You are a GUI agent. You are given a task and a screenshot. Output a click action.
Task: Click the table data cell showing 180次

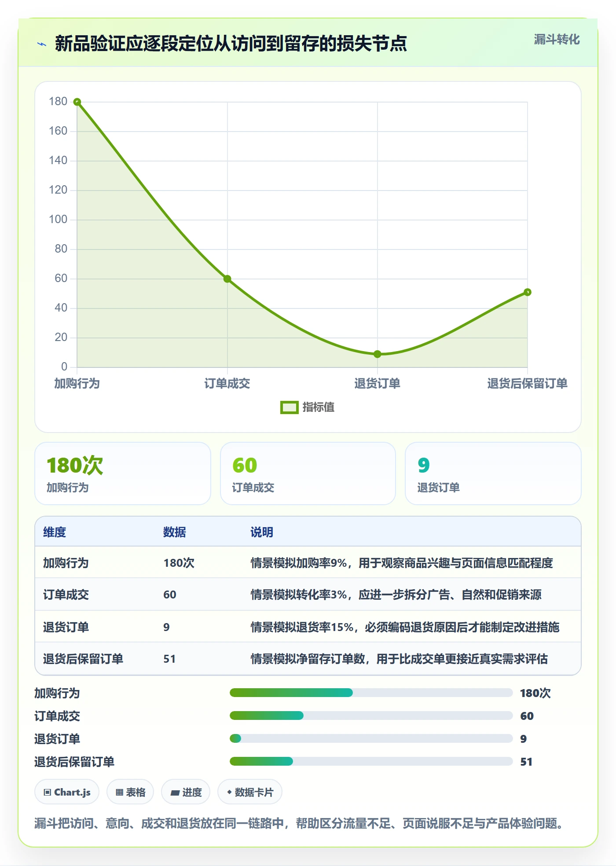tap(179, 563)
